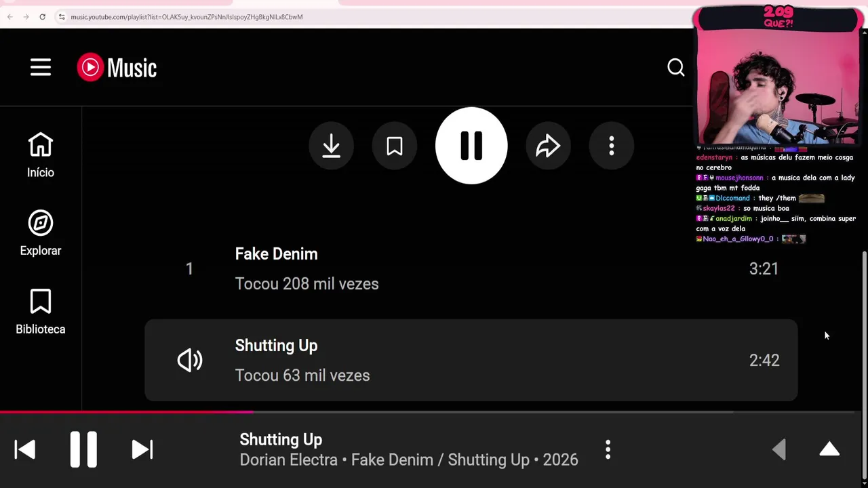The height and width of the screenshot is (488, 868).
Task: Click the YouTube Music logo
Action: coord(117,67)
